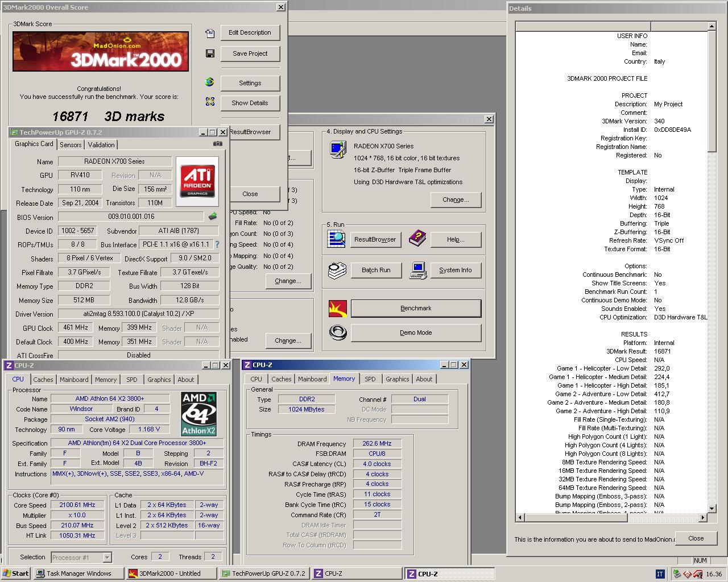Screen dimensions: 728x582
Task: Click the ATI CrossFire Disabled field
Action: click(138, 355)
